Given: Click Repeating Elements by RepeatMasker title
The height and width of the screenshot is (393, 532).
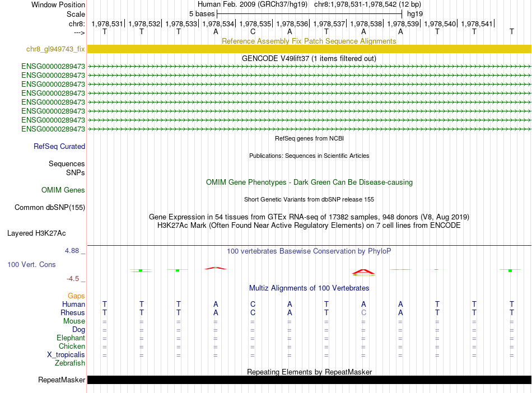Looking at the screenshot, I should (x=309, y=372).
